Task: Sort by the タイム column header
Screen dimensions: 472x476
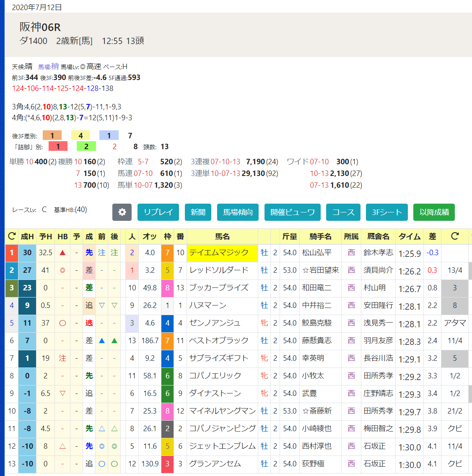Action: click(x=409, y=236)
